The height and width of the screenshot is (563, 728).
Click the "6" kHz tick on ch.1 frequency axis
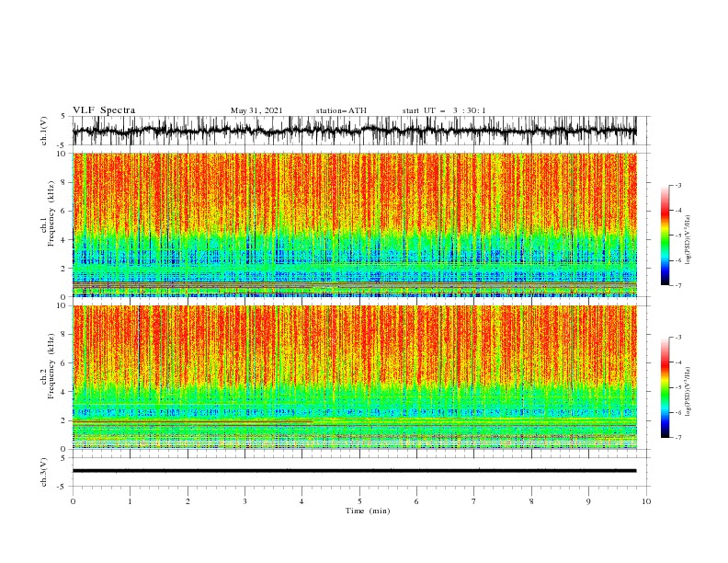pyautogui.click(x=64, y=211)
